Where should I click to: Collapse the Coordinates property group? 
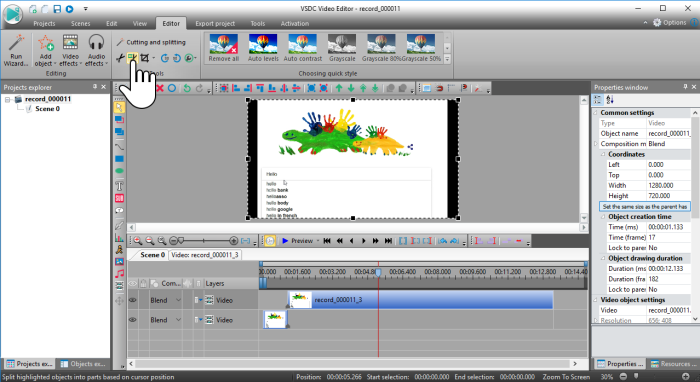point(603,154)
